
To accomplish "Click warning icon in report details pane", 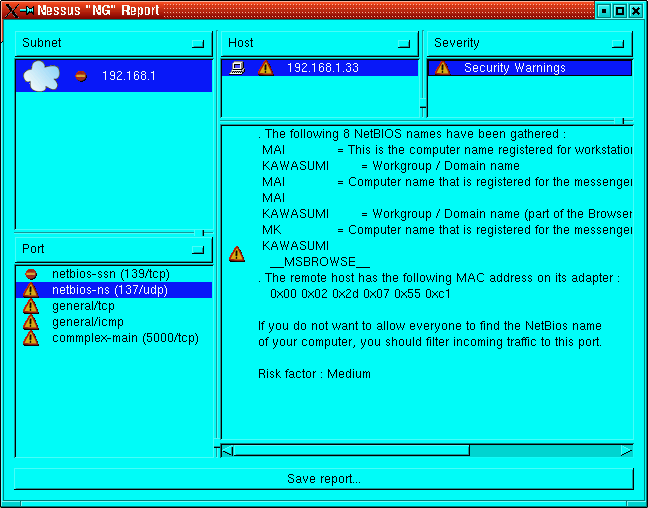I will pos(237,254).
